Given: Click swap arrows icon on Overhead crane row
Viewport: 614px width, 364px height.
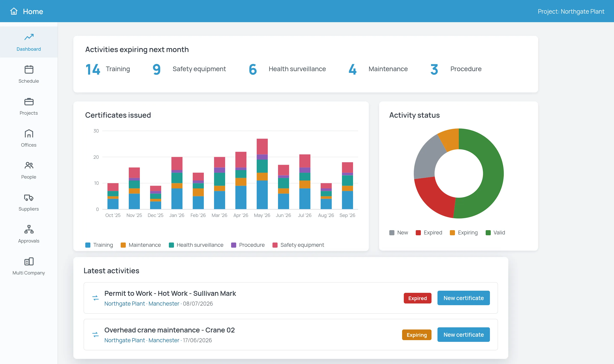Looking at the screenshot, I should [96, 335].
